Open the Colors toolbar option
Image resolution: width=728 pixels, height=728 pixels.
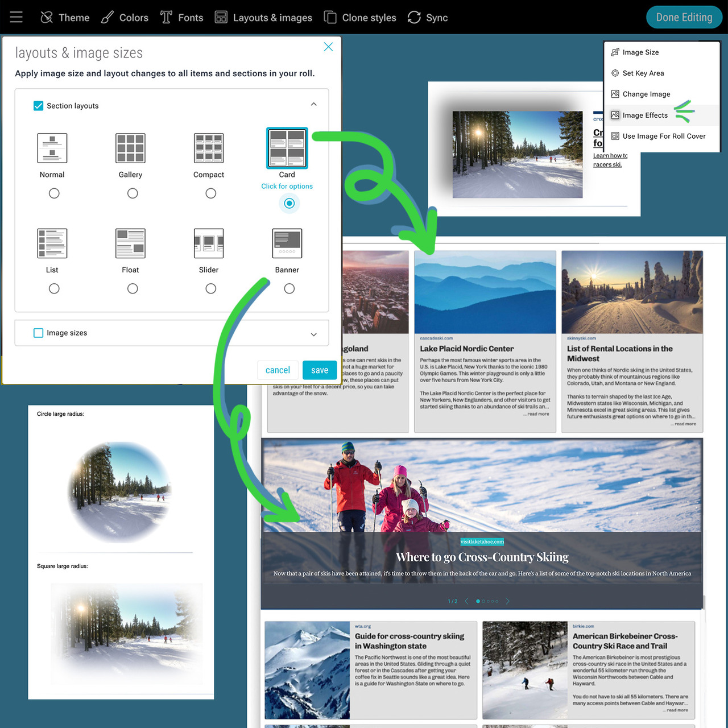[x=125, y=18]
